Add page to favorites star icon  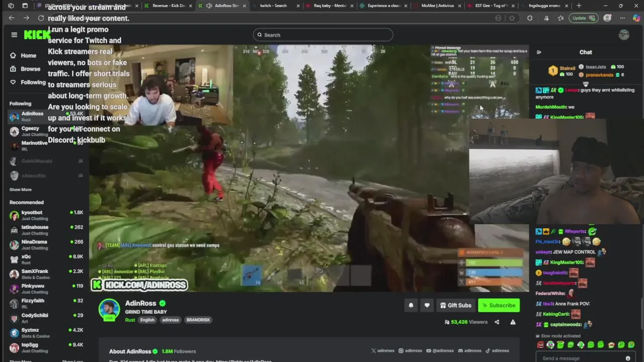(x=512, y=18)
